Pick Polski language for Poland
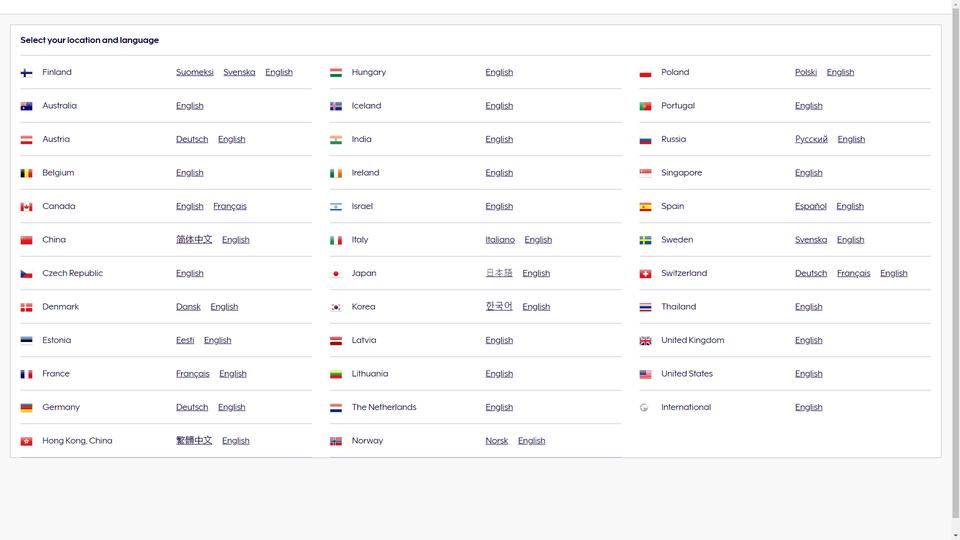This screenshot has width=960, height=540. 805,72
